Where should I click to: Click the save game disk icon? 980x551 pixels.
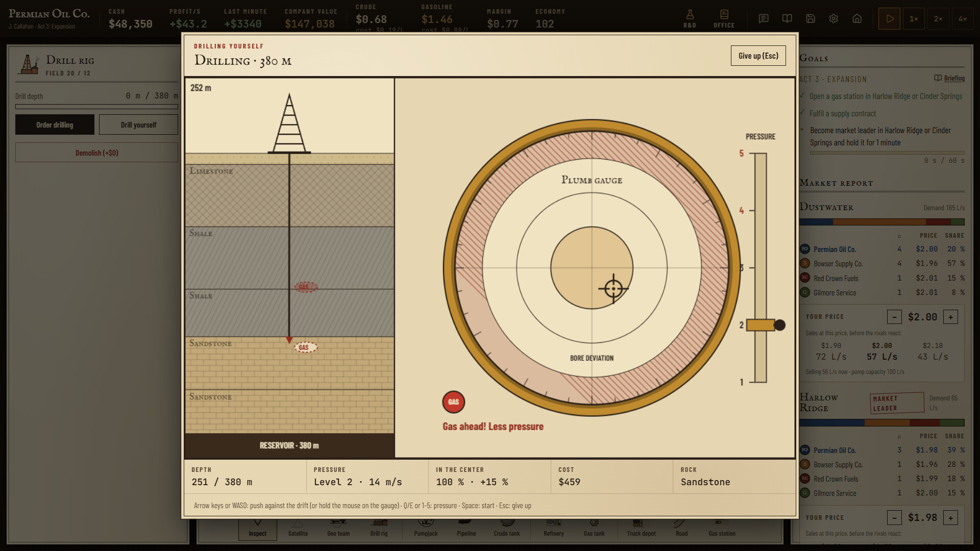(x=811, y=19)
